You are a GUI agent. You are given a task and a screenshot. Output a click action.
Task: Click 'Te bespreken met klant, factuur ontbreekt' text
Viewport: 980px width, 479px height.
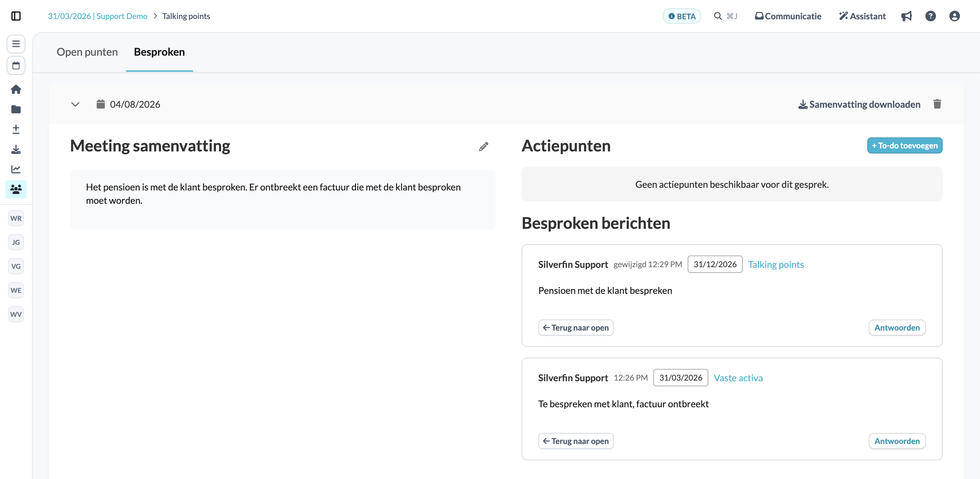coord(623,404)
